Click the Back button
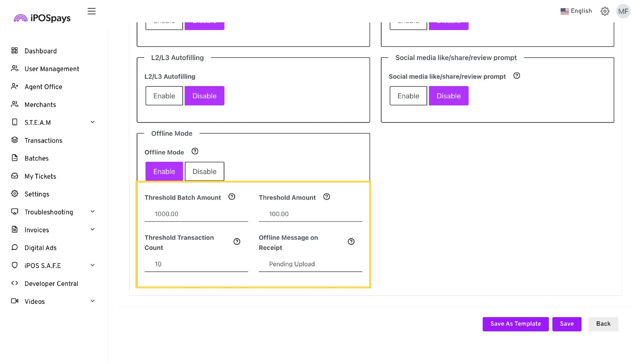The height and width of the screenshot is (364, 644). (603, 324)
